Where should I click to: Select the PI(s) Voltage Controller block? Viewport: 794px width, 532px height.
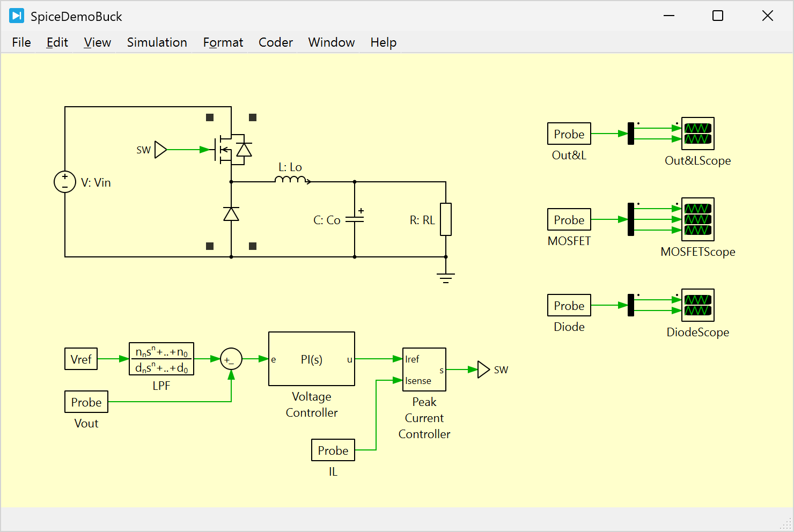pyautogui.click(x=311, y=359)
